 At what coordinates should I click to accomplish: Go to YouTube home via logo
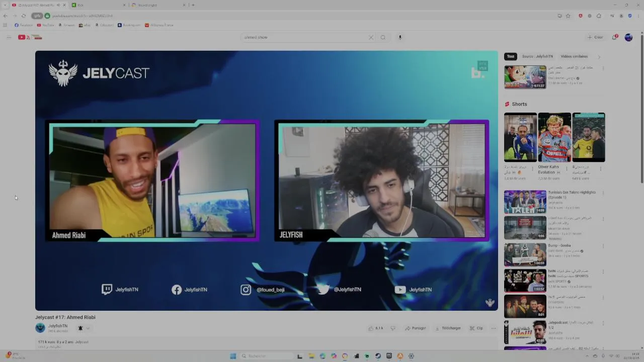click(x=30, y=37)
